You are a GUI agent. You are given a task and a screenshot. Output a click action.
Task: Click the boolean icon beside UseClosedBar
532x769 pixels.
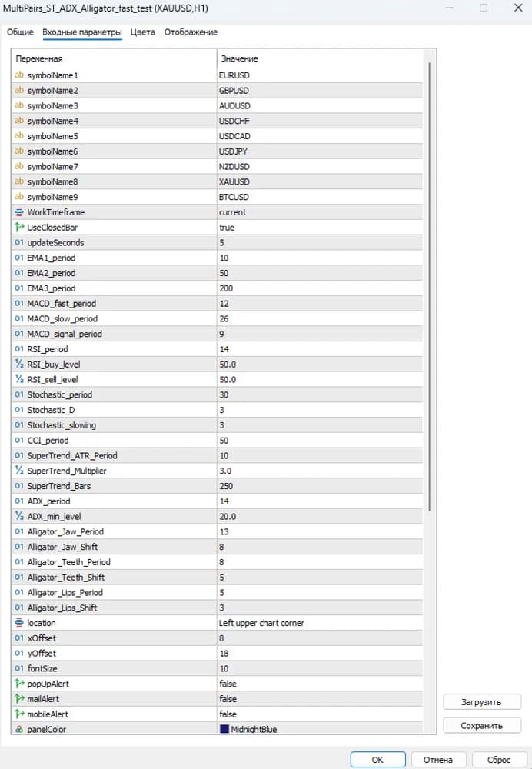19,227
